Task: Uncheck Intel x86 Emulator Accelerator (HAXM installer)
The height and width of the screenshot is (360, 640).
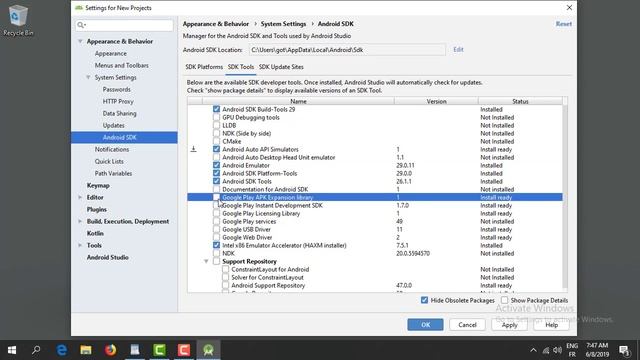Action: click(x=216, y=245)
